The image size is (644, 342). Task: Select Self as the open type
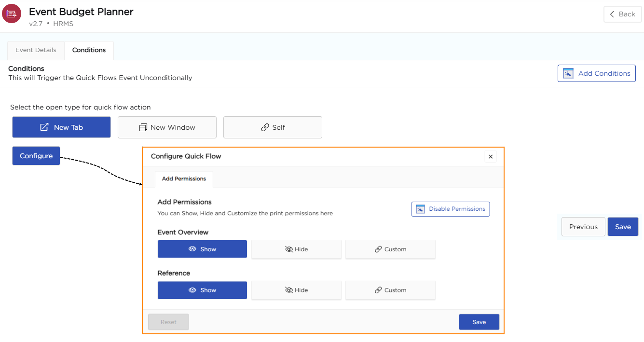click(273, 127)
